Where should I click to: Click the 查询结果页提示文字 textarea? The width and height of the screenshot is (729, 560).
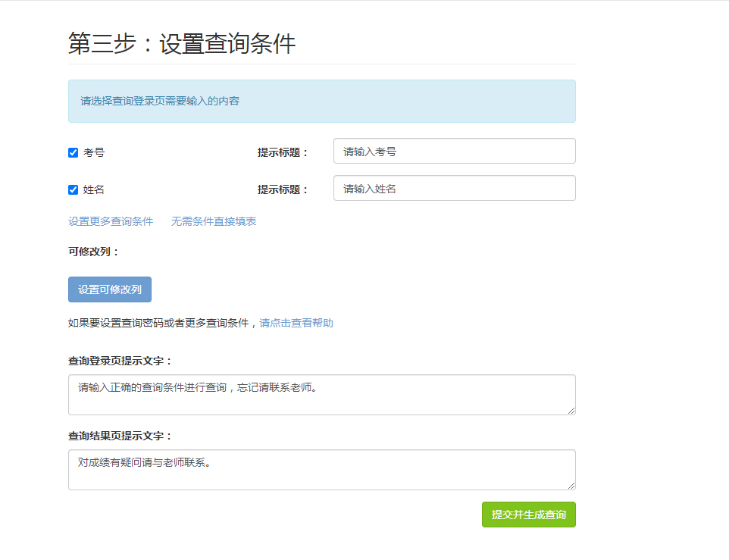pyautogui.click(x=322, y=469)
